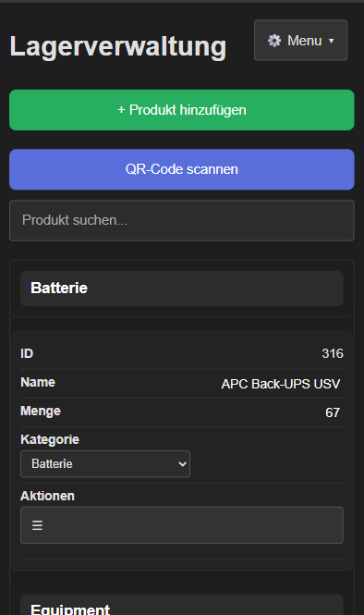Open the Kategorie dropdown showing Batterie
Viewport: 364px width, 615px height.
coord(105,463)
